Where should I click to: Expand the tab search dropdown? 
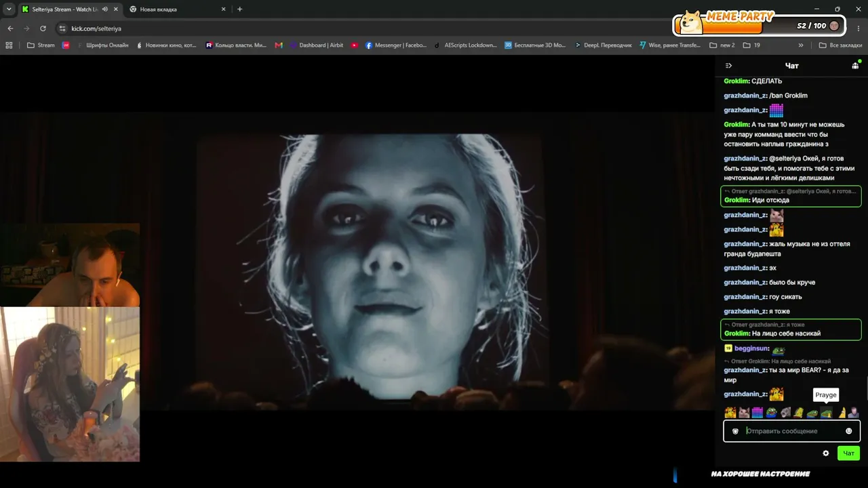coord(9,9)
